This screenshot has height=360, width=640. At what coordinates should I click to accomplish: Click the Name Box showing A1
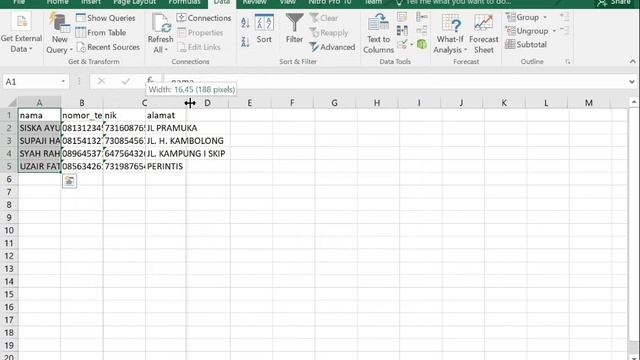point(31,82)
